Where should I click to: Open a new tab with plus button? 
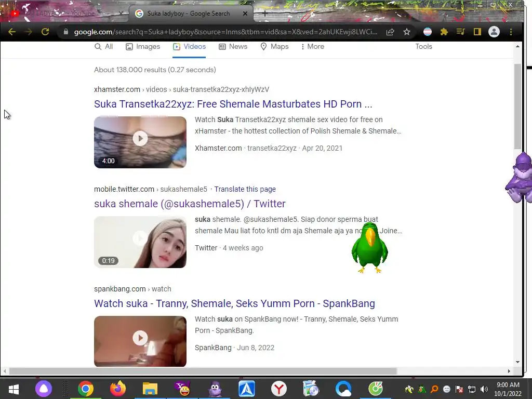pos(265,14)
